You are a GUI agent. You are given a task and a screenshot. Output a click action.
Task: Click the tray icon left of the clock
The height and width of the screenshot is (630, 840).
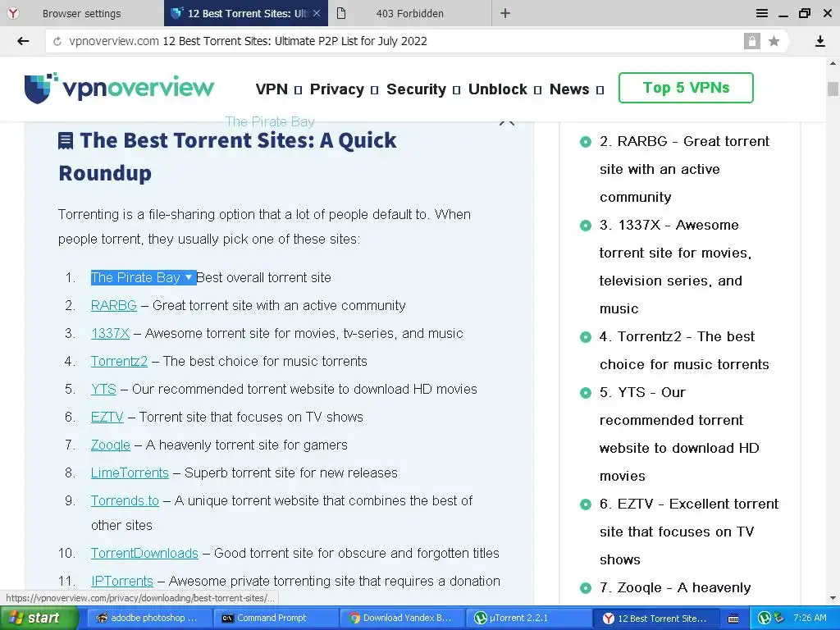point(778,619)
